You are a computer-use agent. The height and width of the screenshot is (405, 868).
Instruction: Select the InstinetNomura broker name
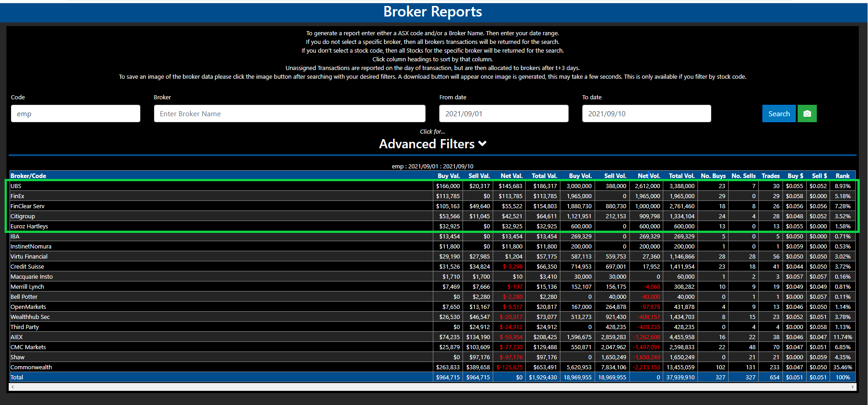click(x=31, y=246)
